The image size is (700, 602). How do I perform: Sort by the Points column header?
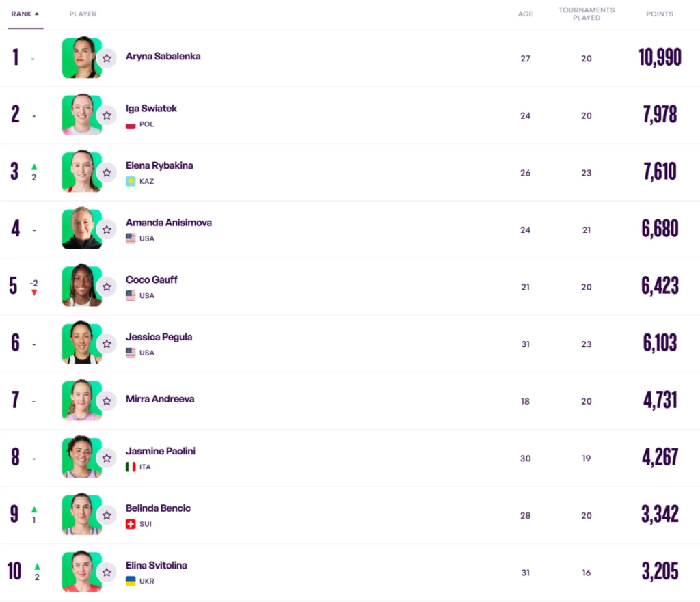[660, 14]
